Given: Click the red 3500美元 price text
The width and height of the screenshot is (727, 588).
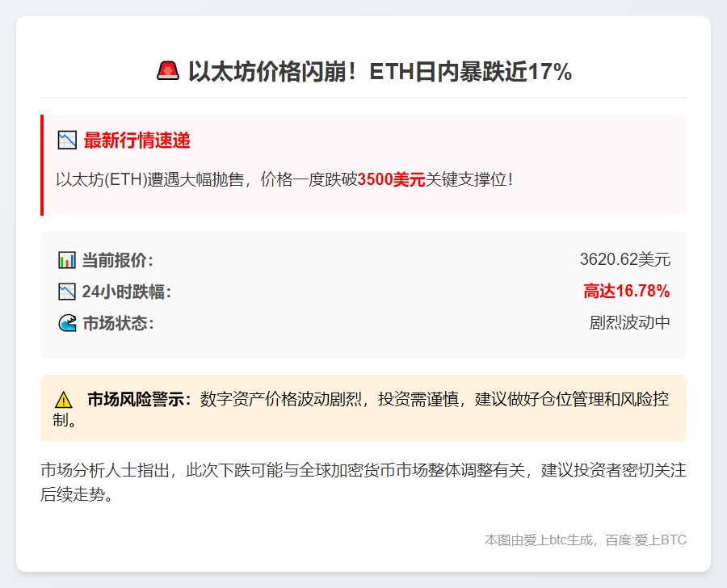Looking at the screenshot, I should (391, 179).
